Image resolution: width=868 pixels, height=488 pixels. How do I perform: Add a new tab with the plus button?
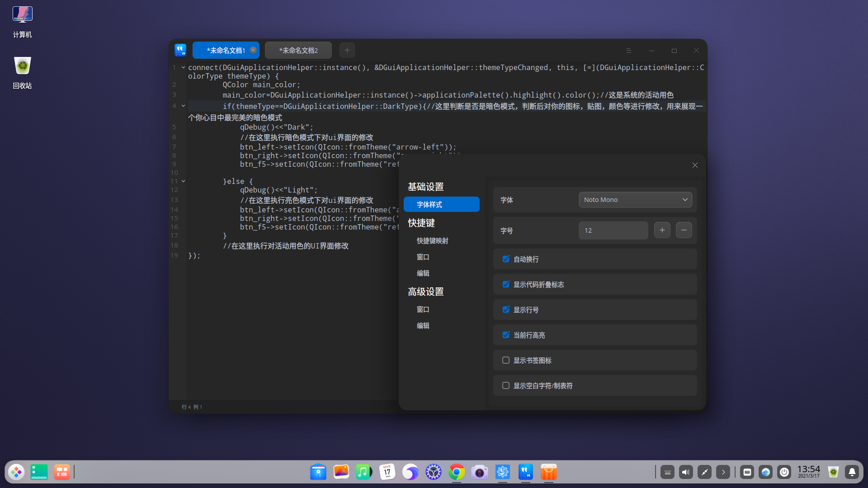[x=347, y=50]
